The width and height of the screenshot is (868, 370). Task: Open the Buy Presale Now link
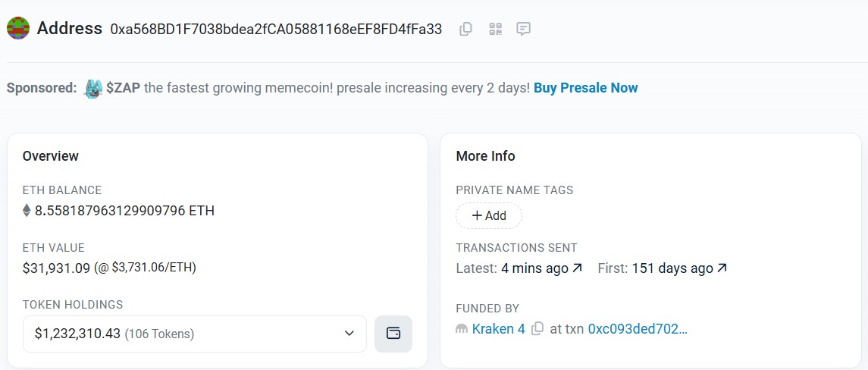pos(586,88)
